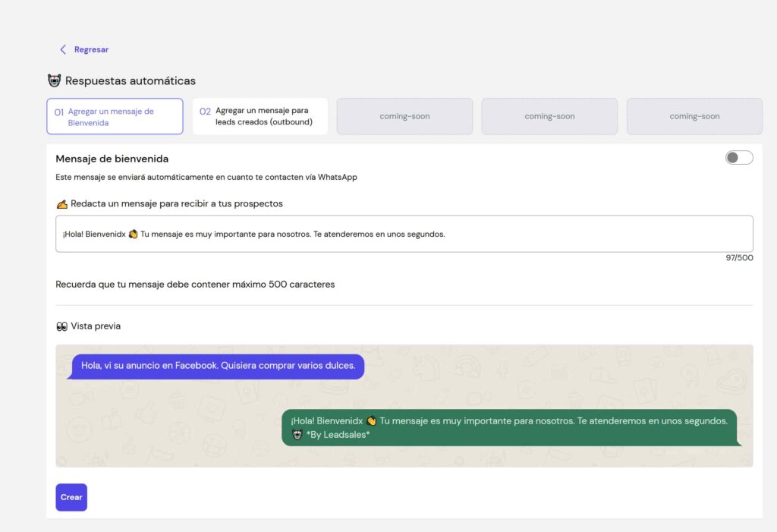Click the Vista previa label
This screenshot has width=777, height=532.
click(x=96, y=326)
